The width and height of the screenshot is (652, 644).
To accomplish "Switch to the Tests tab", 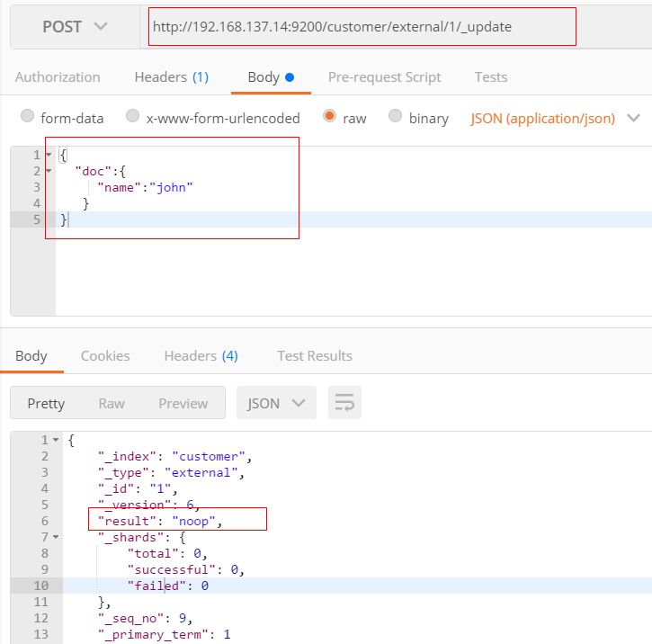I will coord(491,77).
